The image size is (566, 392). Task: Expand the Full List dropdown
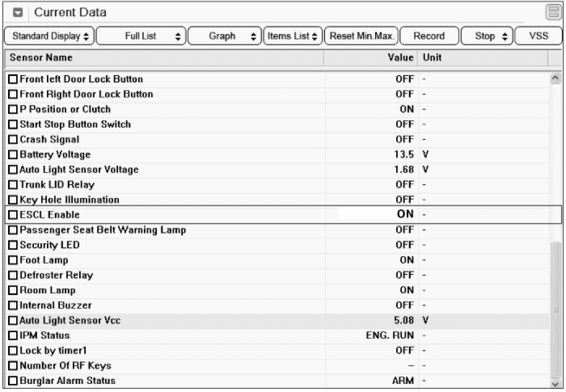(141, 36)
